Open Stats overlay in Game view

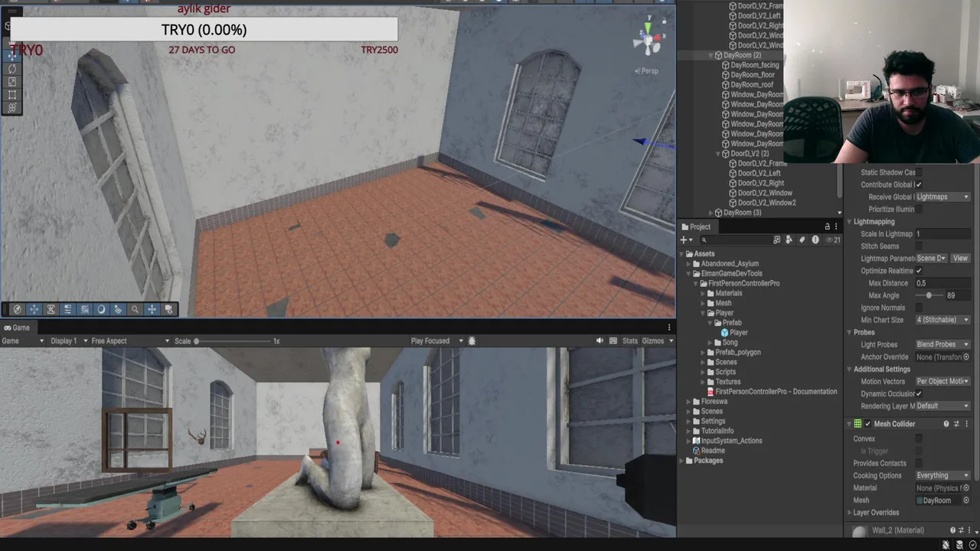pyautogui.click(x=630, y=341)
